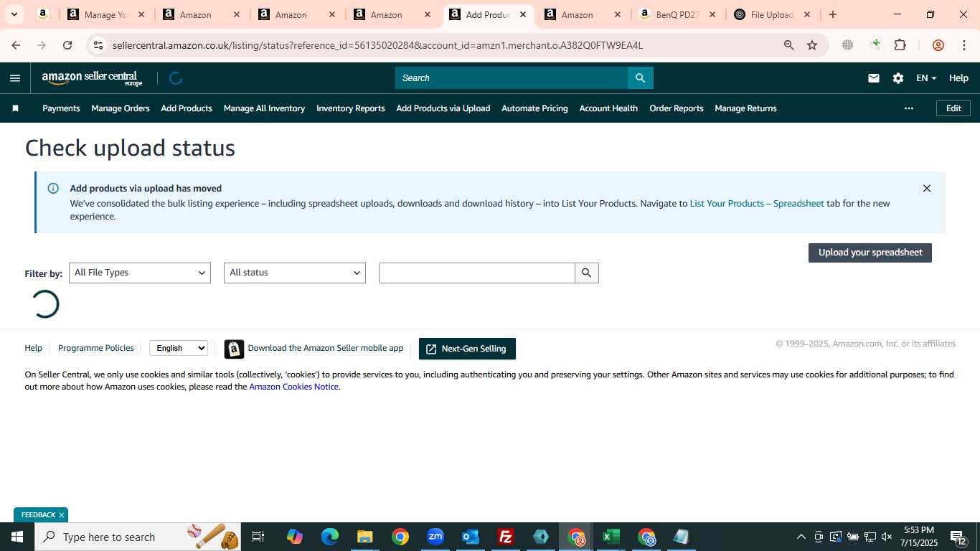Dismiss the info banner with X
The width and height of the screenshot is (980, 551).
(927, 189)
